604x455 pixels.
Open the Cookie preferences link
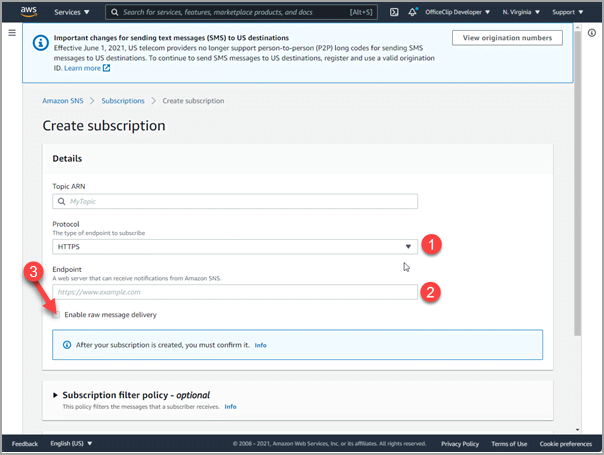tap(565, 444)
